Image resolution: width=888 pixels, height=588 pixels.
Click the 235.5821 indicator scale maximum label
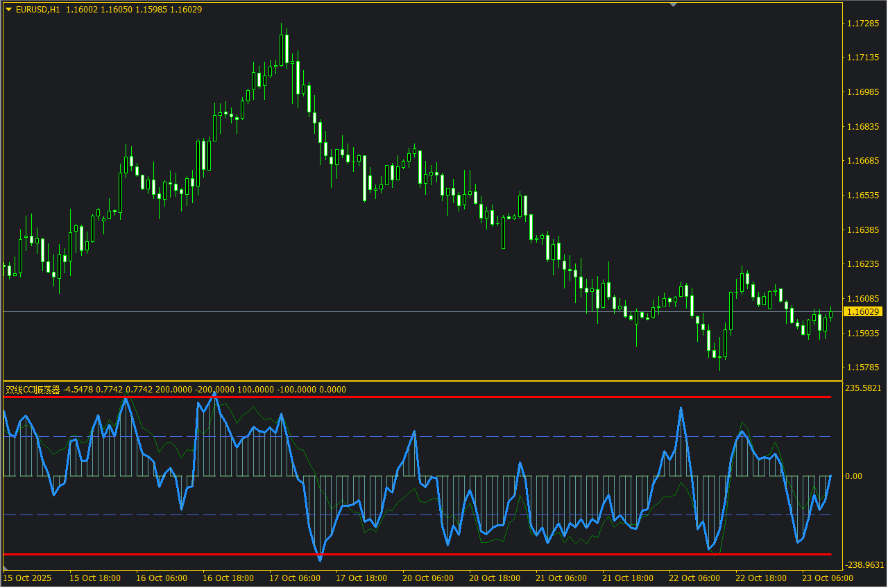(x=864, y=388)
